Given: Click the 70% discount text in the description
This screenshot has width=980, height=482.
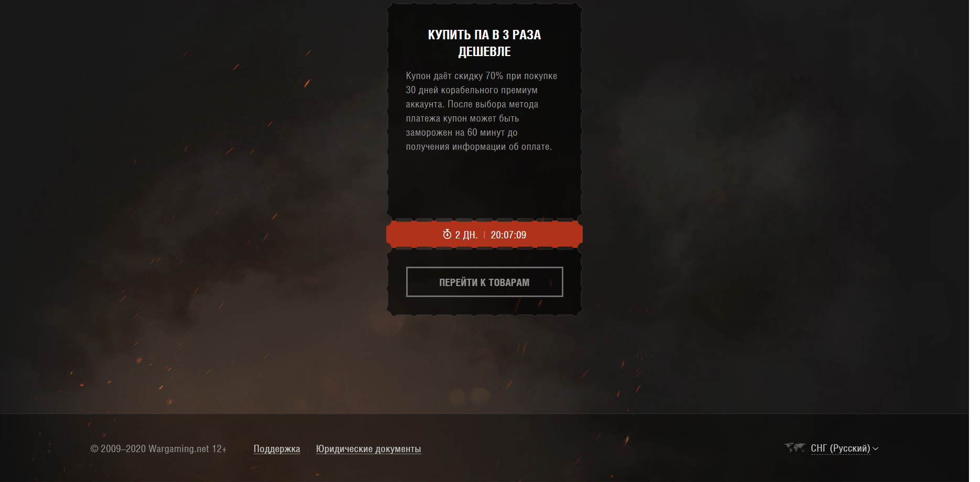Looking at the screenshot, I should pyautogui.click(x=494, y=76).
